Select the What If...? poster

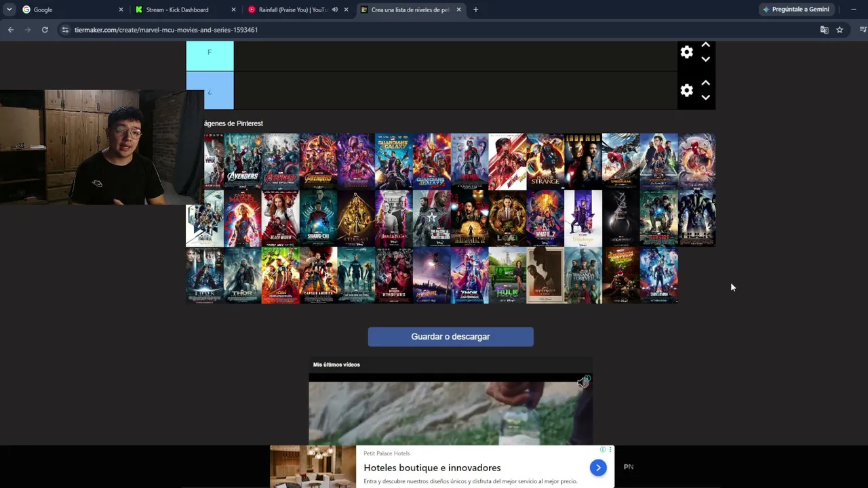pyautogui.click(x=545, y=218)
